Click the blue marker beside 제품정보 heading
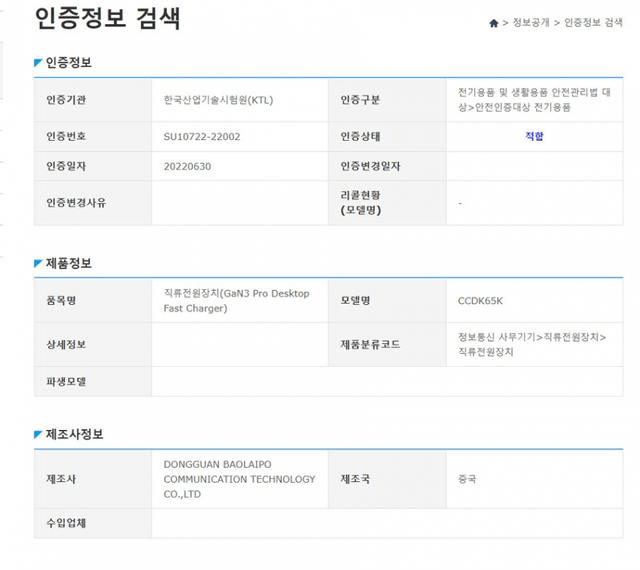Image resolution: width=640 pixels, height=570 pixels. coord(38,263)
